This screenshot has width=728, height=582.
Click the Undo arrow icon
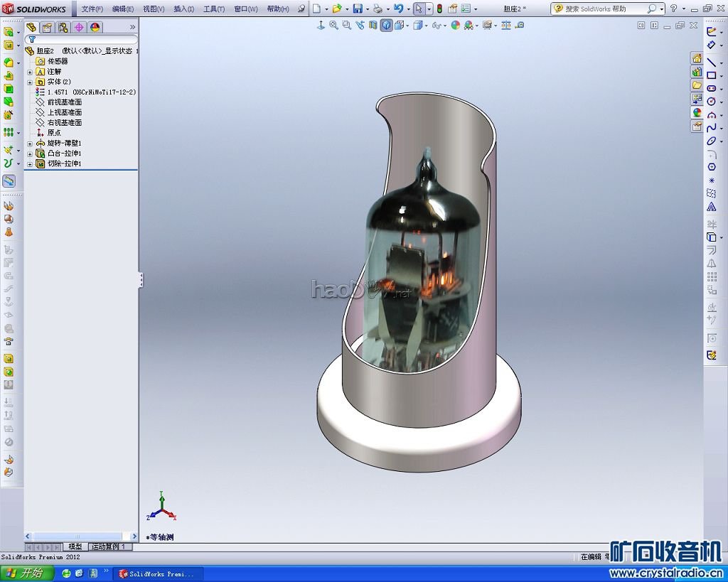click(x=398, y=9)
